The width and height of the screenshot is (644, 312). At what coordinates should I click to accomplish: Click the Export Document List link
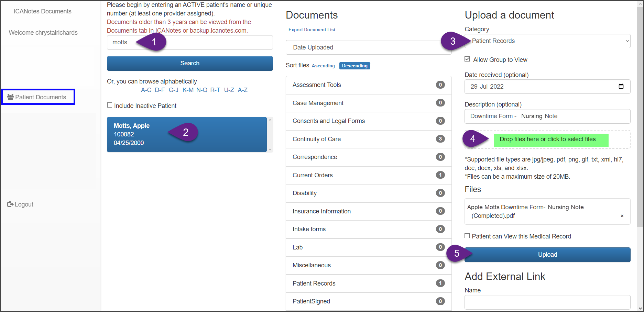[312, 30]
